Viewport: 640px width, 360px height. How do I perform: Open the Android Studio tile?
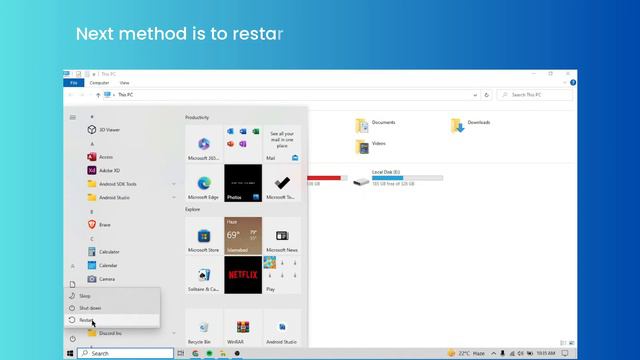[282, 328]
